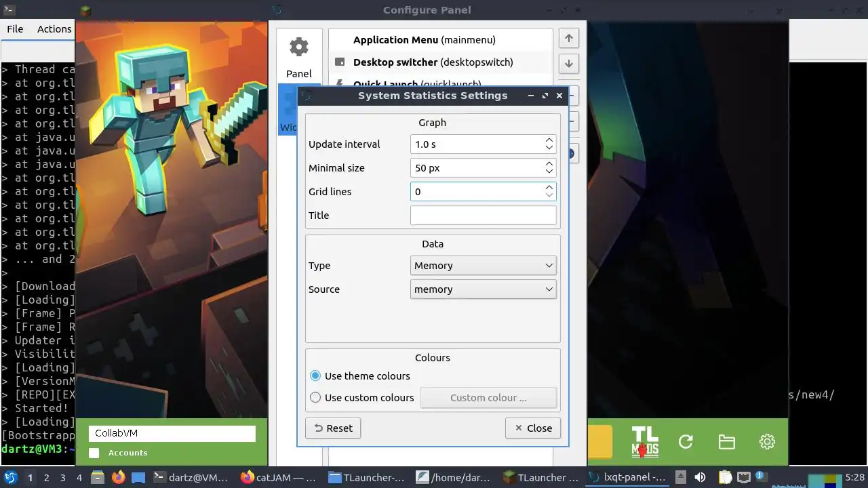The height and width of the screenshot is (488, 868).
Task: Decrease the Grid lines value
Action: [x=549, y=196]
